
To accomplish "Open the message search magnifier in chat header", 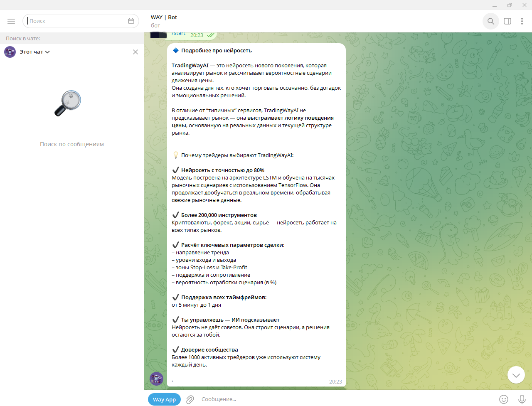I will tap(490, 21).
